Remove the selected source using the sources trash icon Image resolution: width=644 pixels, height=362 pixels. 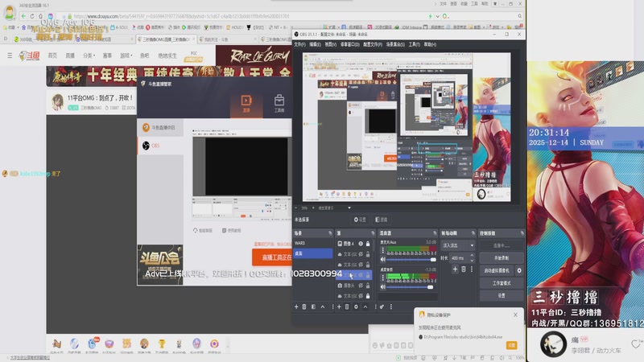(347, 306)
